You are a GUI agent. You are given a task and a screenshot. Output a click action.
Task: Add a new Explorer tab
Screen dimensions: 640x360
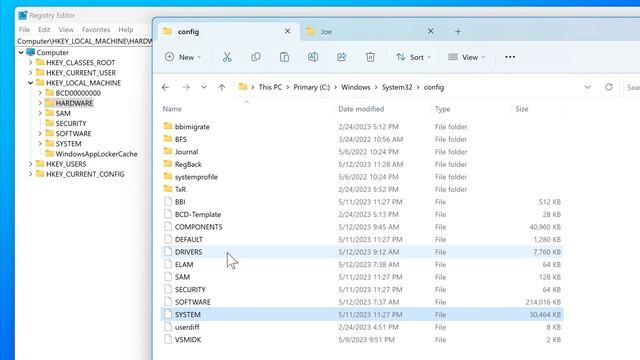(x=458, y=31)
